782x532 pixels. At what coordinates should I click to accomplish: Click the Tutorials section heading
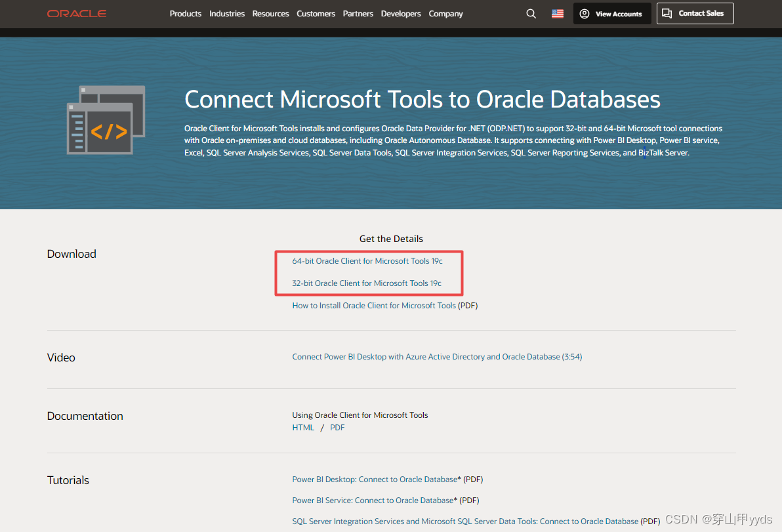tap(68, 480)
